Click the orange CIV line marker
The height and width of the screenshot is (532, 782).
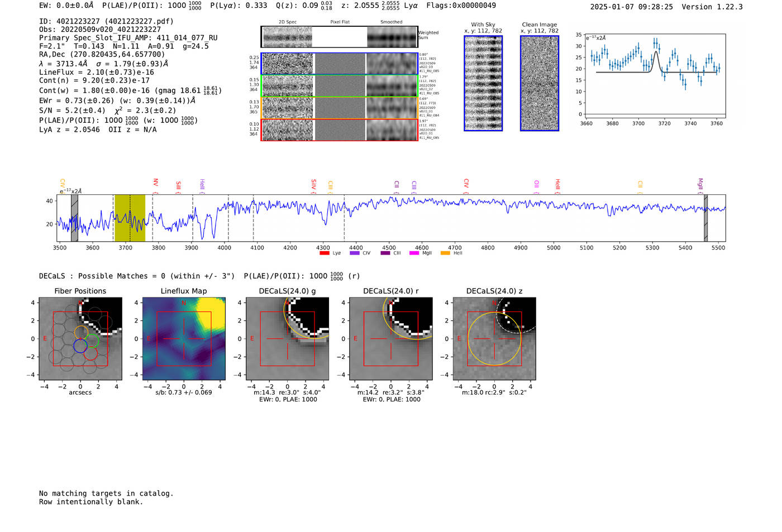click(x=62, y=186)
